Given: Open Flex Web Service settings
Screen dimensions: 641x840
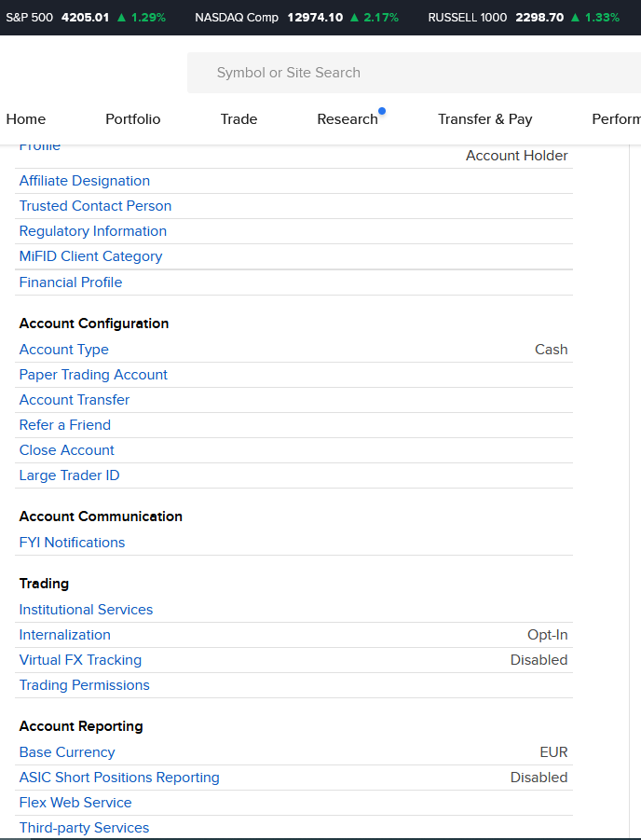Looking at the screenshot, I should tap(75, 803).
